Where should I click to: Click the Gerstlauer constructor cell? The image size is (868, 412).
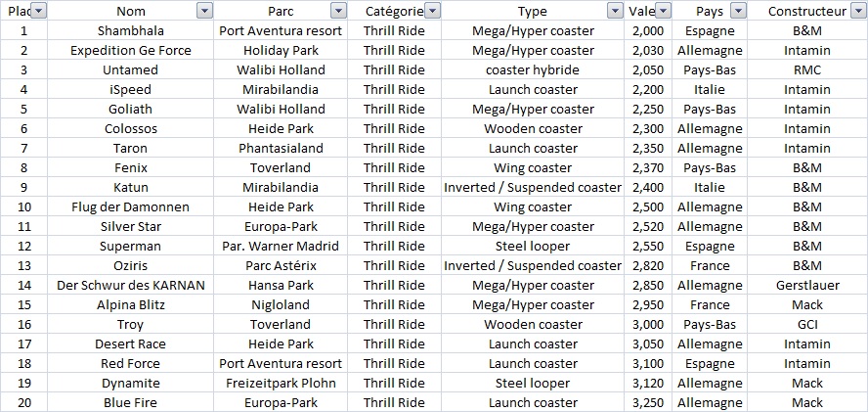807,286
